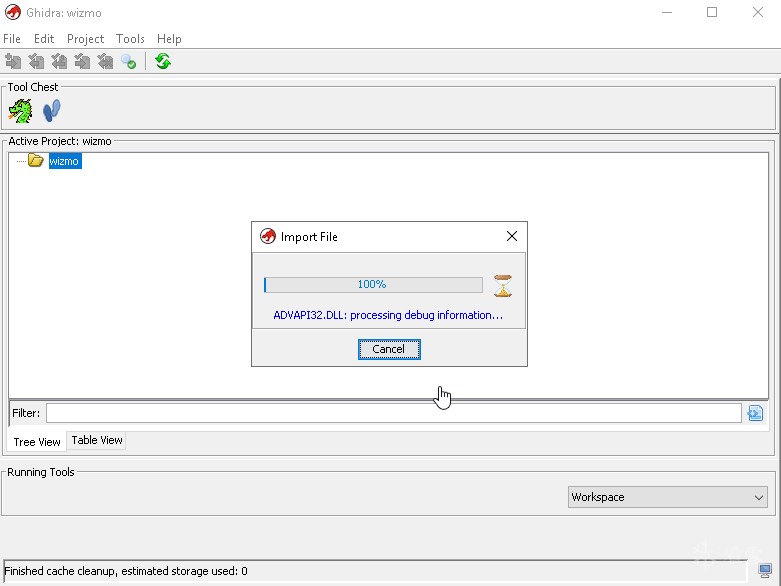This screenshot has height=586, width=781.
Task: Click the green Refresh toolbar icon
Action: (163, 61)
